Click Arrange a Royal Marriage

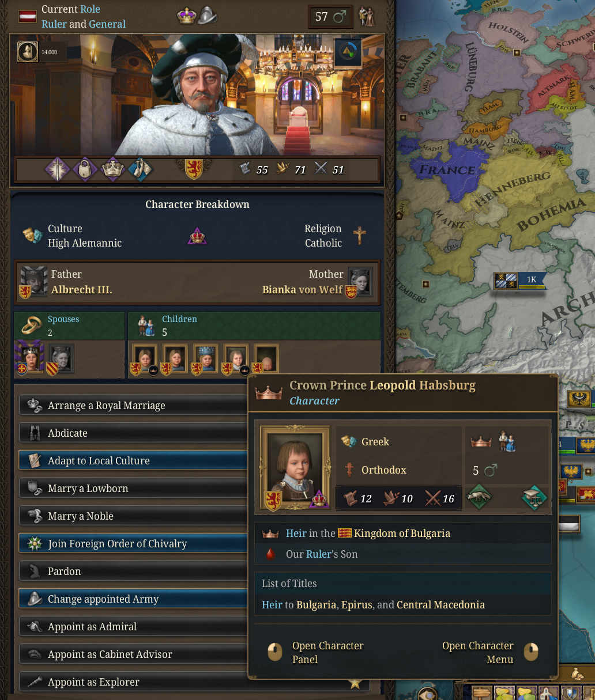133,406
